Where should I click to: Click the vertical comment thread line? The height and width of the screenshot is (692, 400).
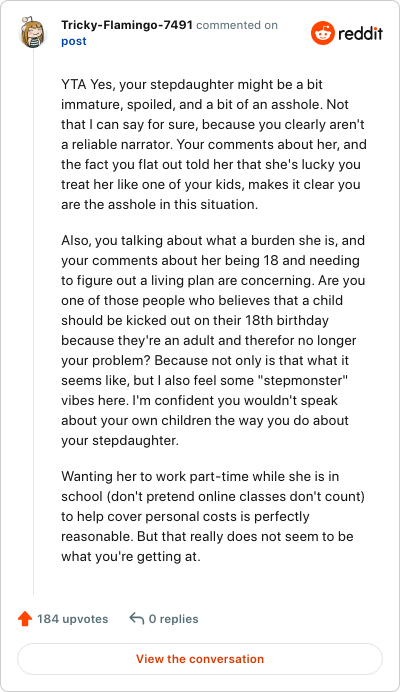(34, 321)
